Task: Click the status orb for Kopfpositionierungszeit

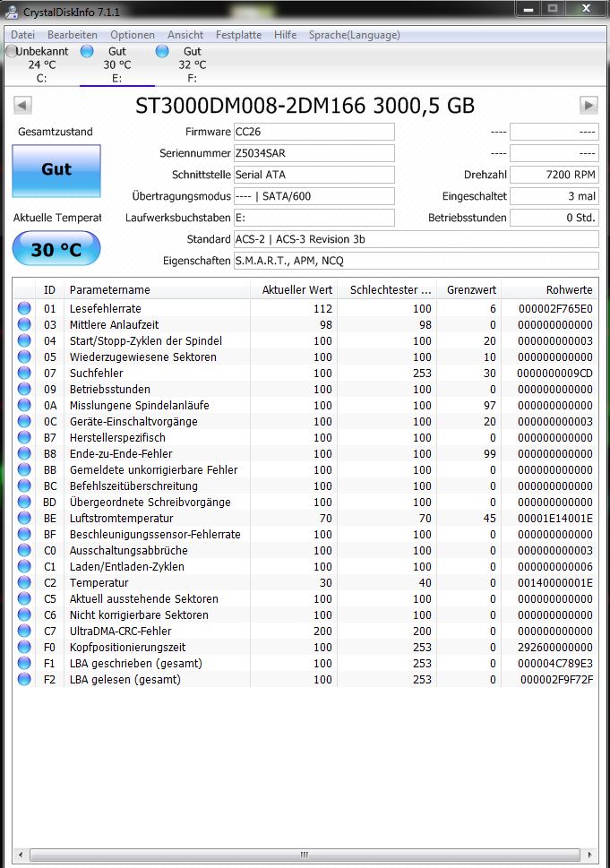Action: [24, 647]
